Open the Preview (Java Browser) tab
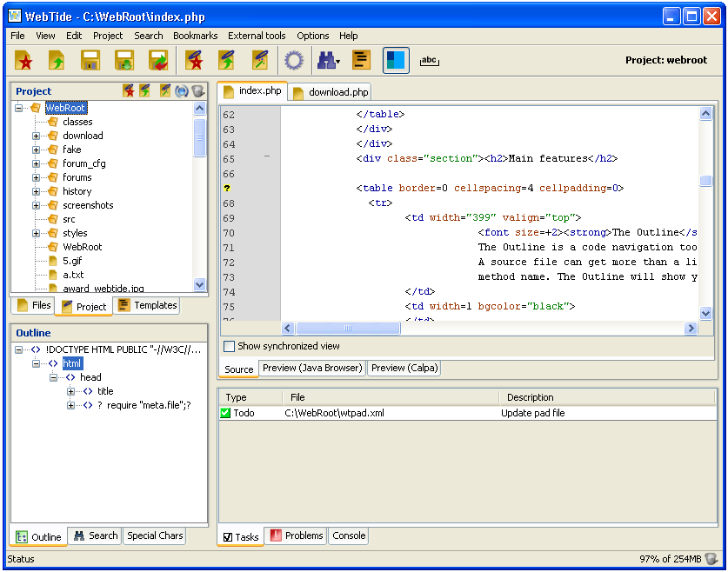728x572 pixels. (312, 368)
